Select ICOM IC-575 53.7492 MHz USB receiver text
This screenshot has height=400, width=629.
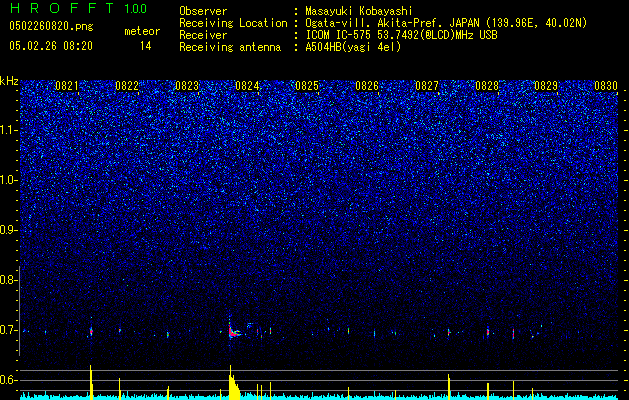point(401,35)
